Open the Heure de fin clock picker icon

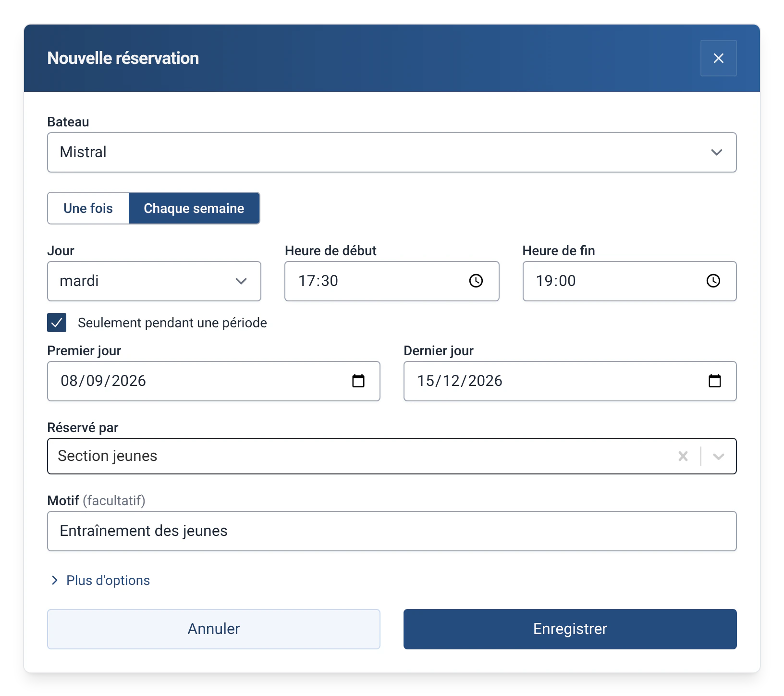(713, 281)
